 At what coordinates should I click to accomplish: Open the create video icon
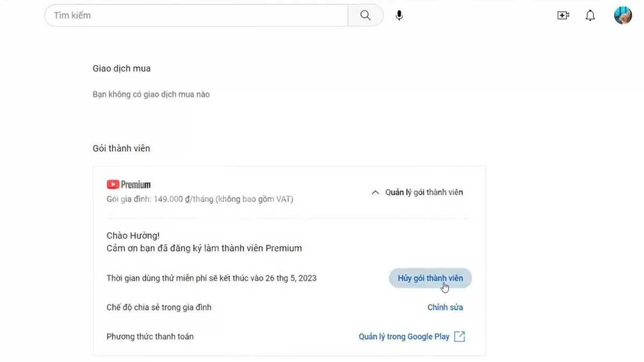point(563,16)
